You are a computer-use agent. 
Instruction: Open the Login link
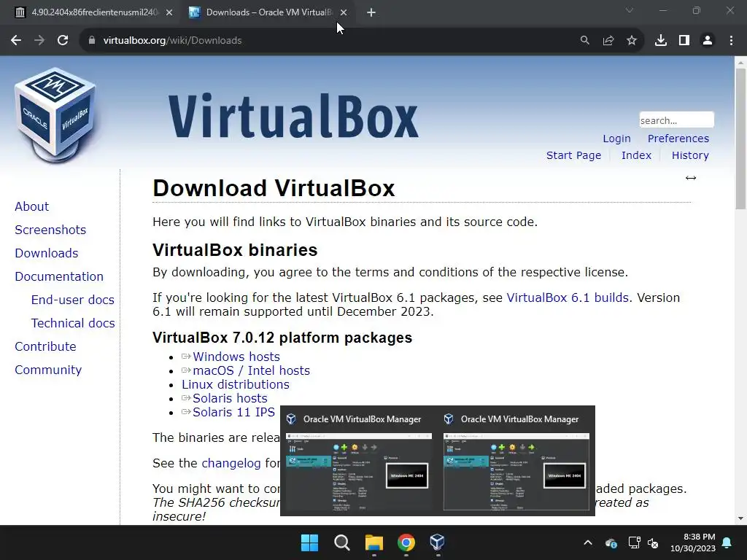(616, 139)
